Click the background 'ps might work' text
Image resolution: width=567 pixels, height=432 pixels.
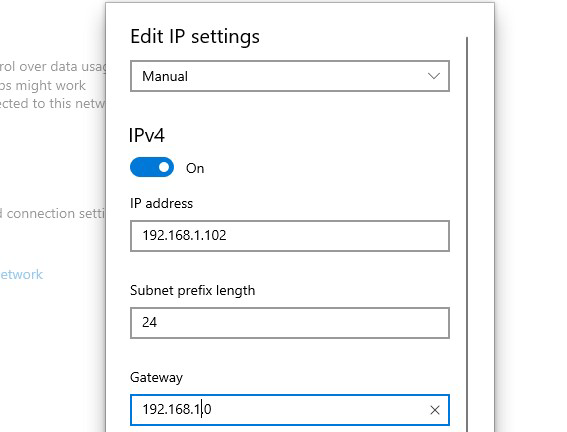click(43, 86)
